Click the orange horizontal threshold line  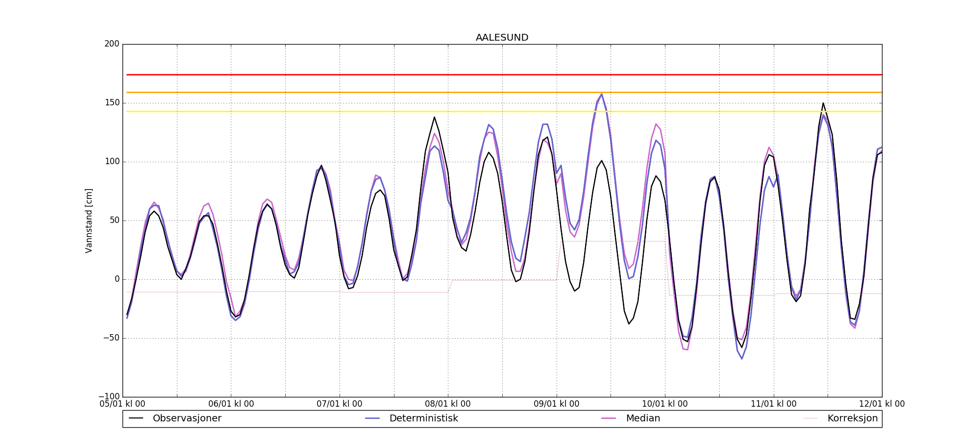(x=502, y=92)
